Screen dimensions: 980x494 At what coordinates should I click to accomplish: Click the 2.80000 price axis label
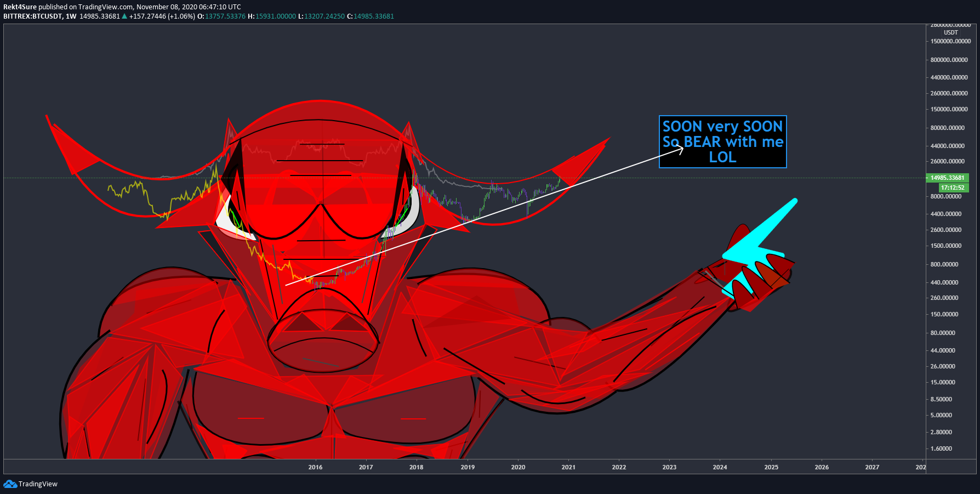[x=941, y=432]
